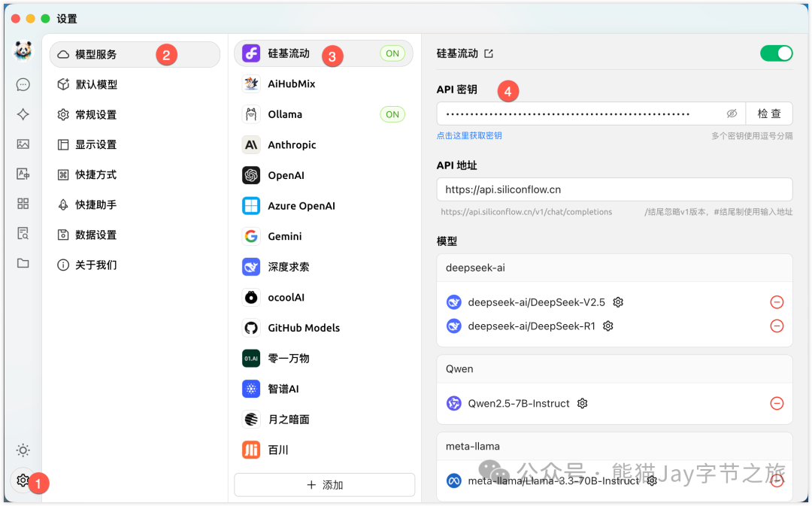Open 常规设置 settings menu
Image resolution: width=812 pixels, height=506 pixels.
click(135, 114)
